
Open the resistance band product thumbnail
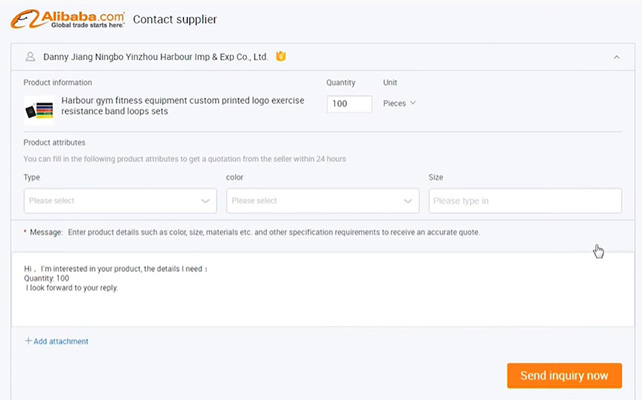[x=39, y=107]
